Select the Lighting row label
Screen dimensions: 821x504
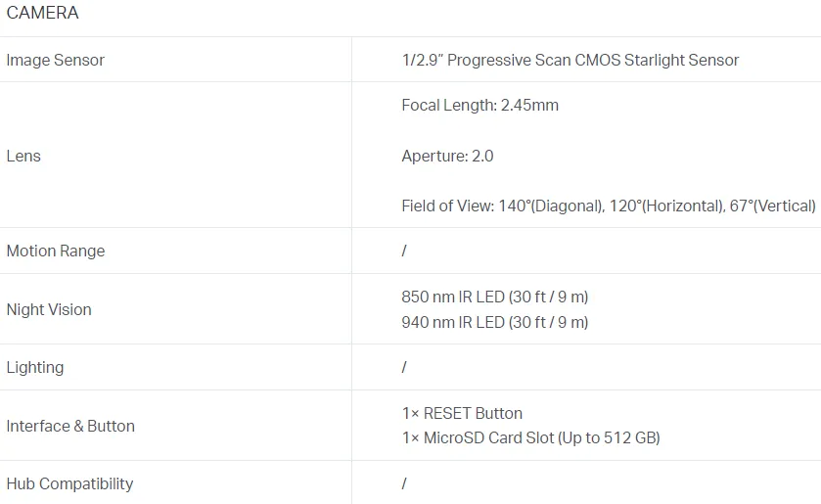pyautogui.click(x=35, y=367)
